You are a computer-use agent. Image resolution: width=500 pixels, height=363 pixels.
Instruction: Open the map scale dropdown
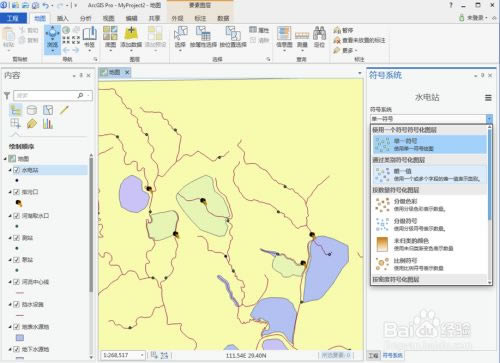(x=142, y=355)
